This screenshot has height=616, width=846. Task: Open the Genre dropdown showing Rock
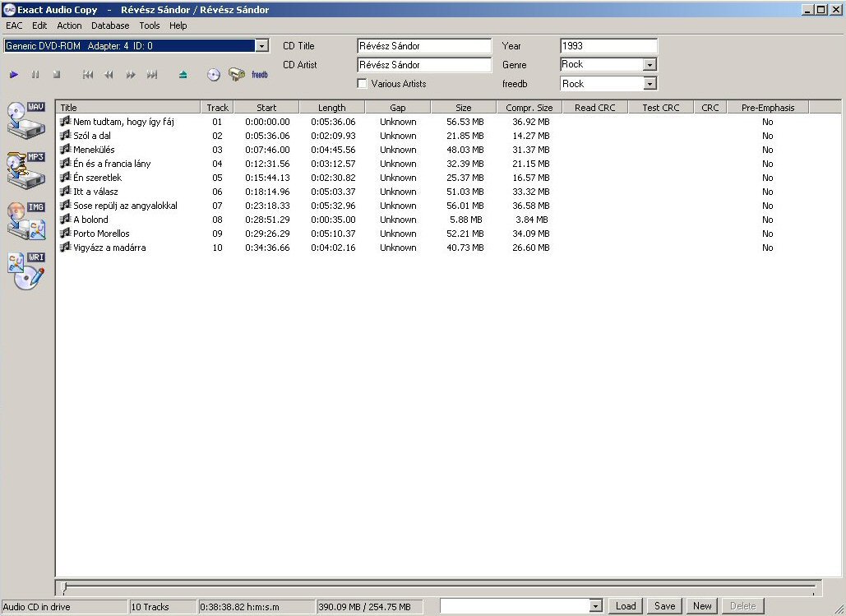[x=650, y=65]
